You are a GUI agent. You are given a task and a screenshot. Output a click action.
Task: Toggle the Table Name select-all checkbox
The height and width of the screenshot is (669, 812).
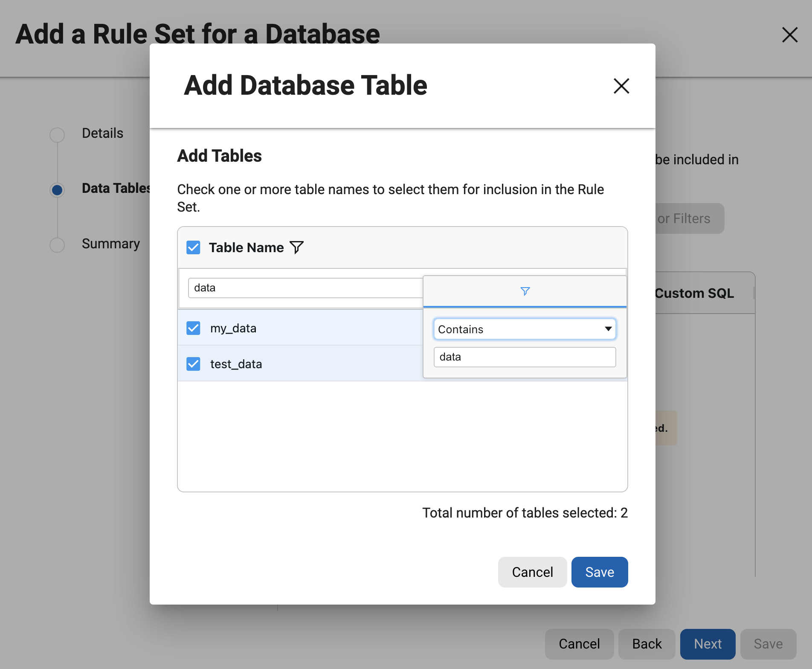193,247
